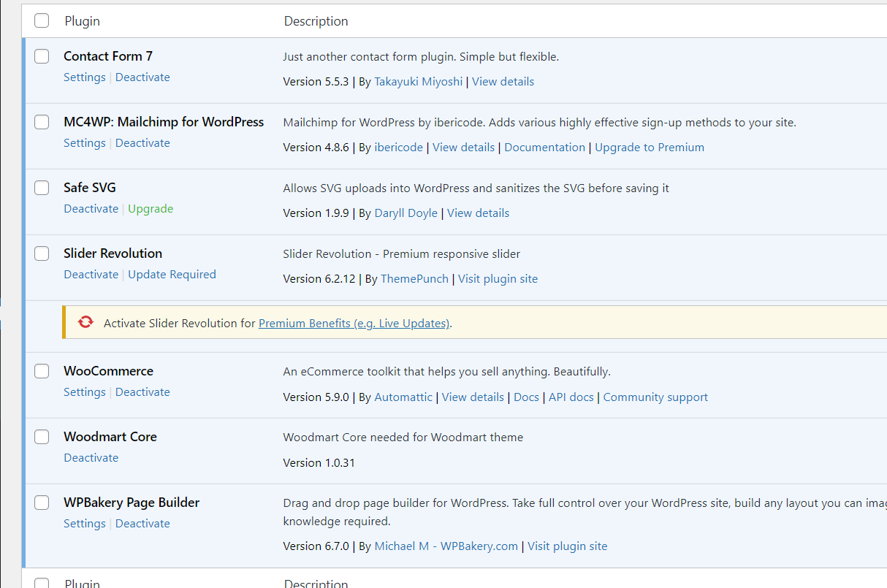Click Upgrade to Premium for Mailchimp
This screenshot has height=588, width=887.
[x=650, y=148]
